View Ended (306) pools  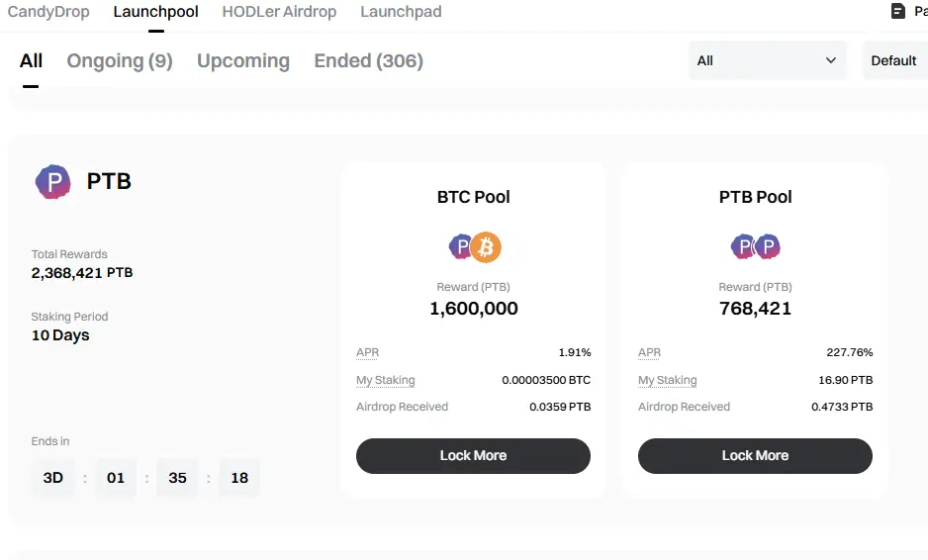click(x=369, y=61)
